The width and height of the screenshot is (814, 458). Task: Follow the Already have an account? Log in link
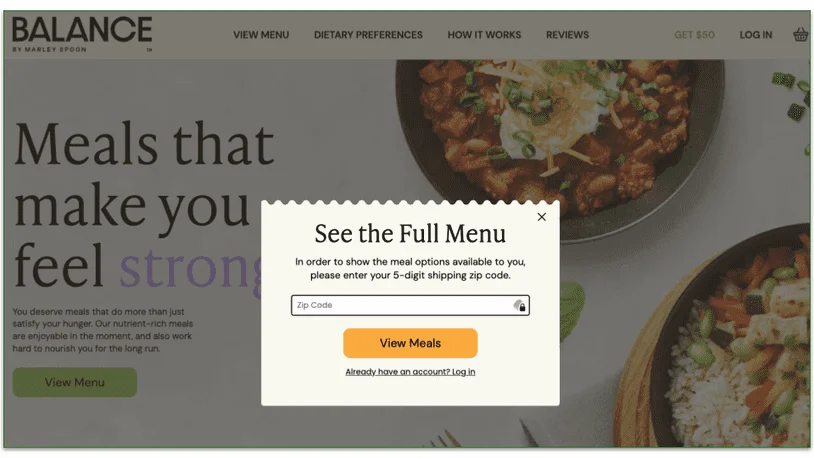410,372
